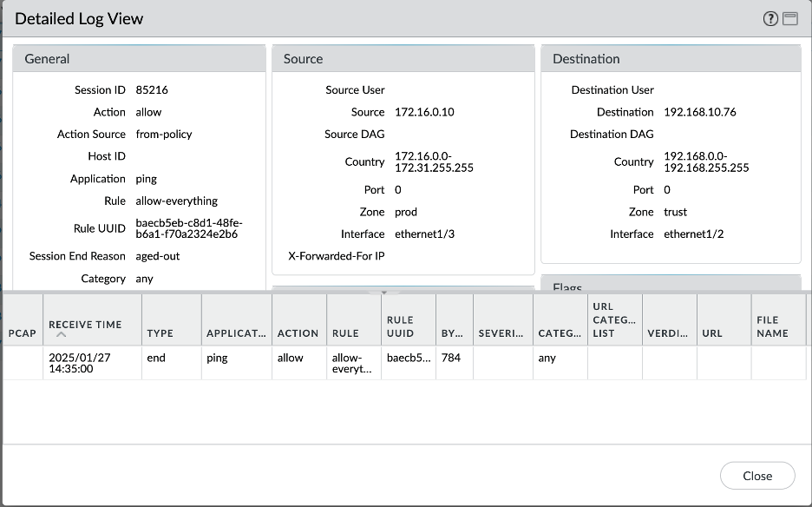
Task: Select the destination IP 192.168.10.76
Action: pos(699,112)
